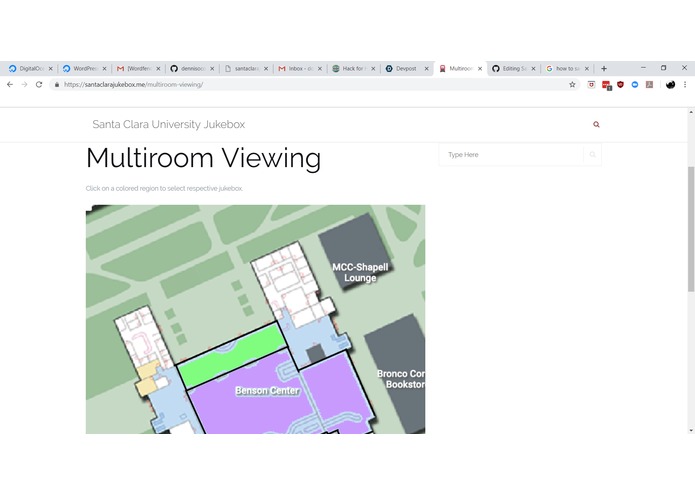Close the active Multiroom tab
The width and height of the screenshot is (695, 494).
[x=480, y=69]
